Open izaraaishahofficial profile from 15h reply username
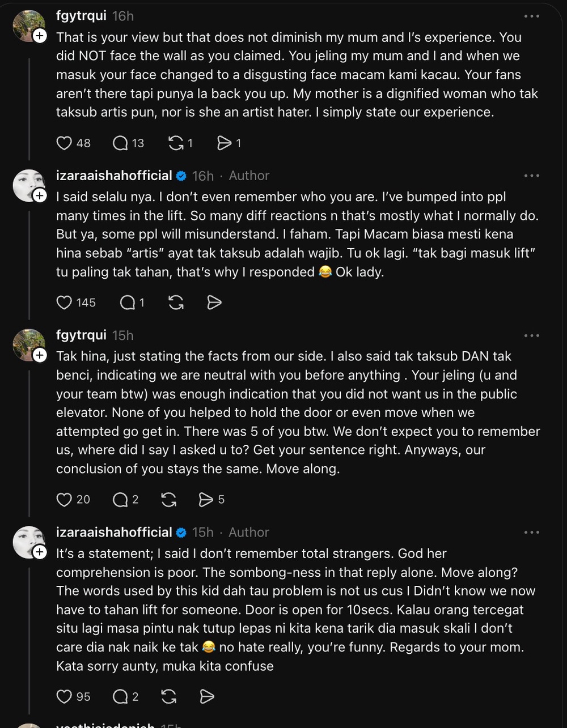The image size is (567, 728). pos(114,532)
